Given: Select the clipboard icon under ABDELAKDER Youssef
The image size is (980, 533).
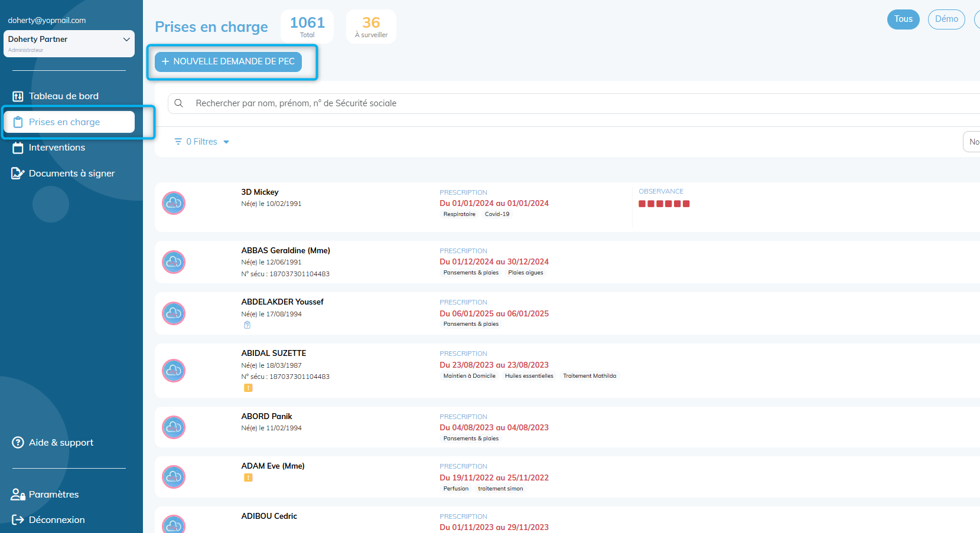Looking at the screenshot, I should (247, 325).
